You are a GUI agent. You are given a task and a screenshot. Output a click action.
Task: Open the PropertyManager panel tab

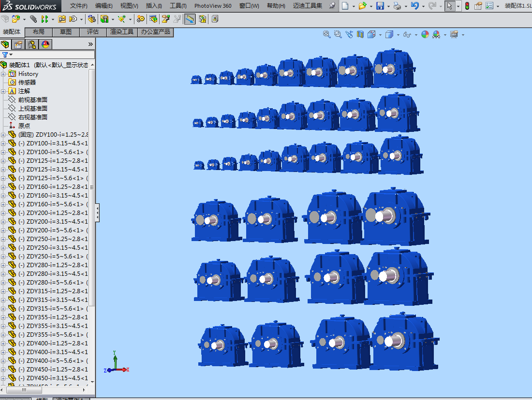click(18, 44)
